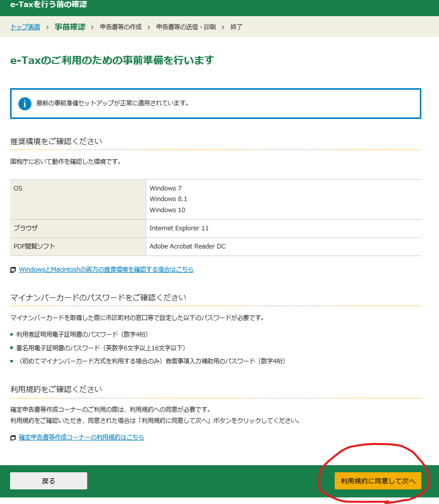Click the 利用者証明用電子証明書のパスワード bullet
Image resolution: width=439 pixels, height=504 pixels.
pos(82,334)
